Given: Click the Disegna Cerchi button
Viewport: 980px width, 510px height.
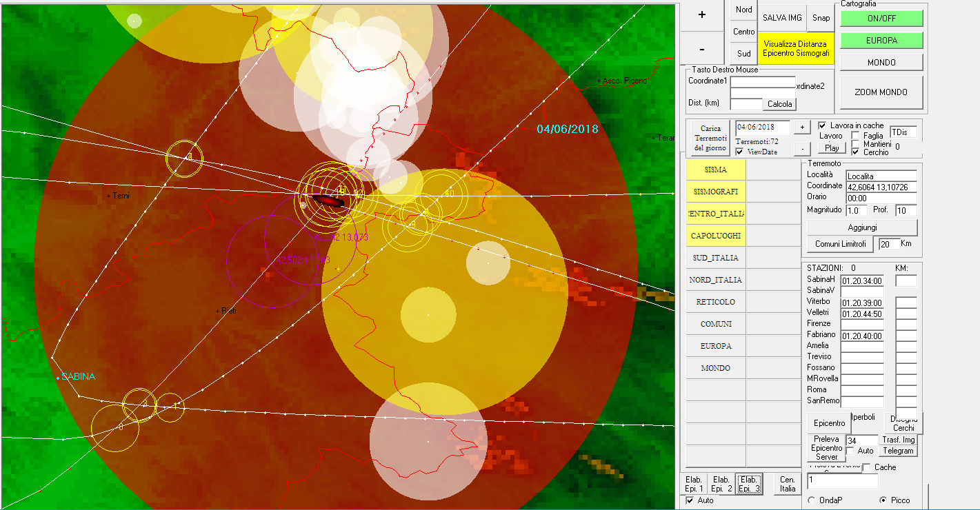Looking at the screenshot, I should coord(903,423).
